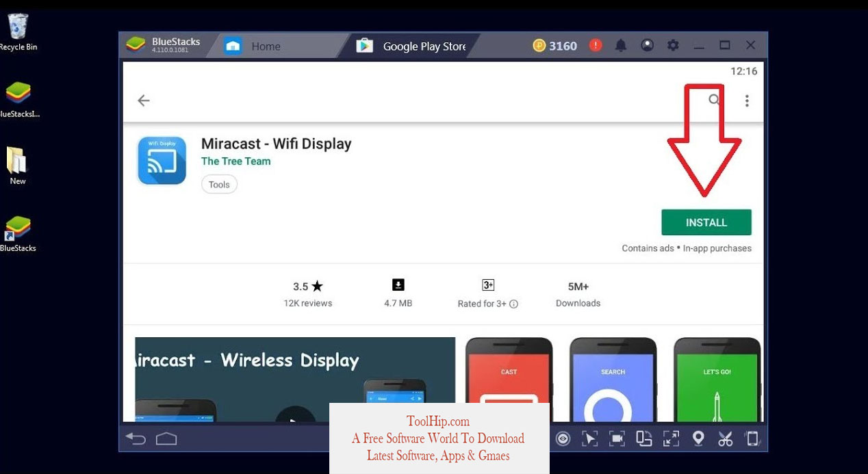Close the BlueStacks window
The image size is (868, 474).
coord(750,45)
